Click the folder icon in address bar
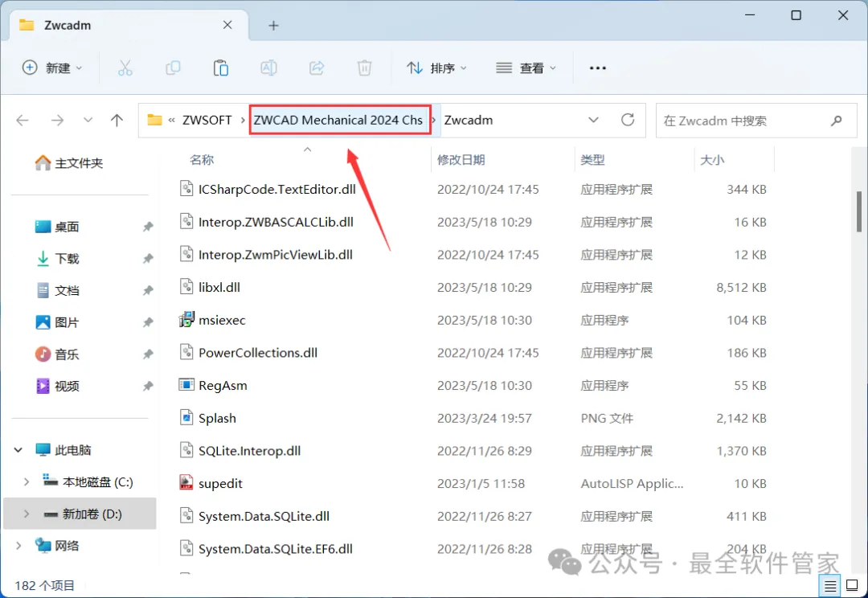The image size is (868, 598). (x=154, y=120)
